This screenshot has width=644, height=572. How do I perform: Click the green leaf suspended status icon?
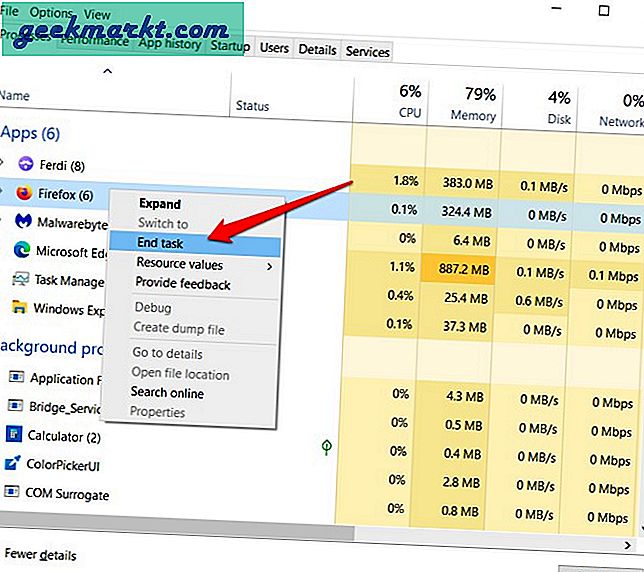[327, 447]
